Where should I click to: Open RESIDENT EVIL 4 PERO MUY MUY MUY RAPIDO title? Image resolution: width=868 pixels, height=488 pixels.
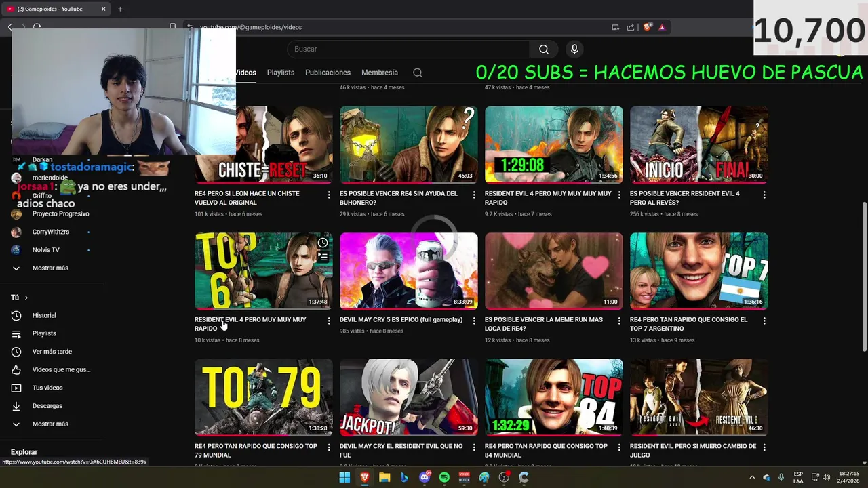250,324
